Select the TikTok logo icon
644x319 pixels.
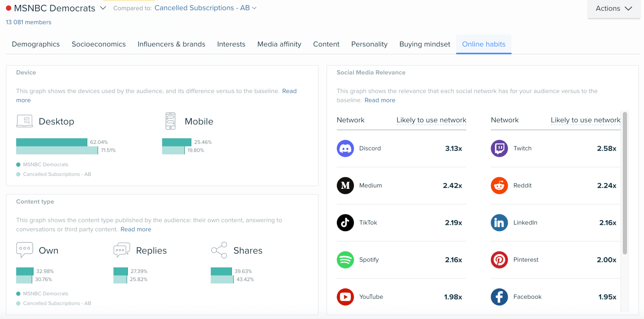(345, 223)
